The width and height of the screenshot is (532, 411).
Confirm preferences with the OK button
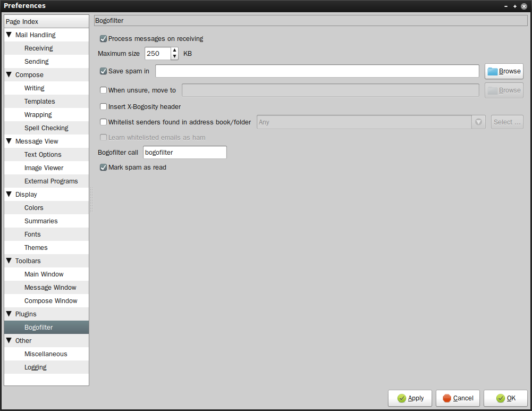coord(505,398)
